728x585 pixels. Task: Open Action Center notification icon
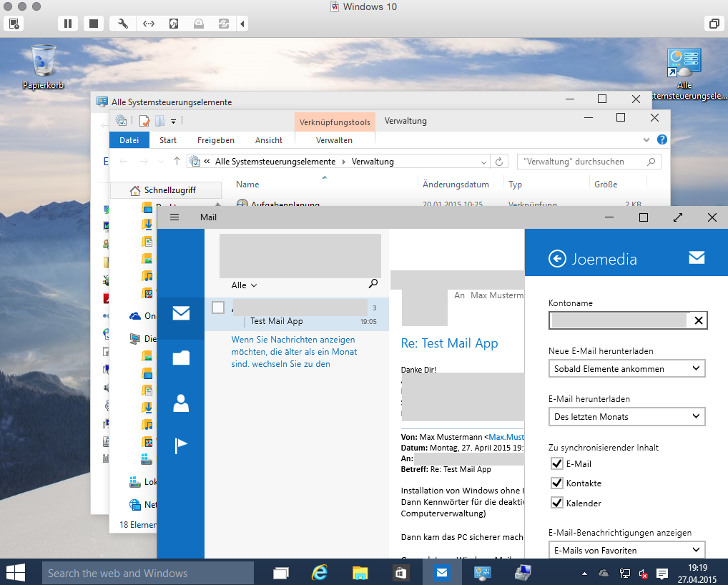662,574
